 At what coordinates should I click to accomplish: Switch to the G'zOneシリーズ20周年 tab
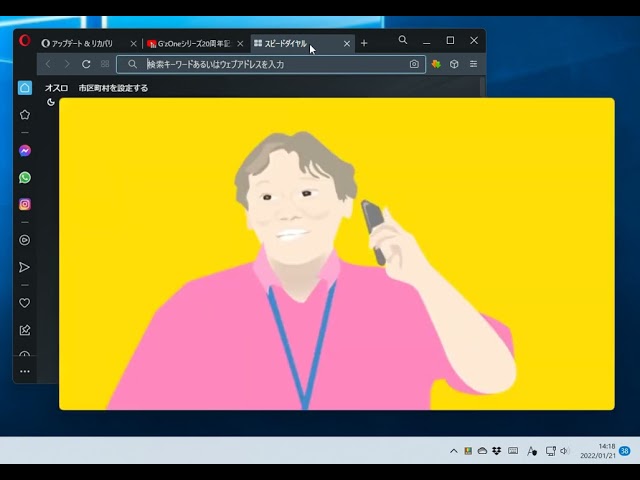coord(192,44)
